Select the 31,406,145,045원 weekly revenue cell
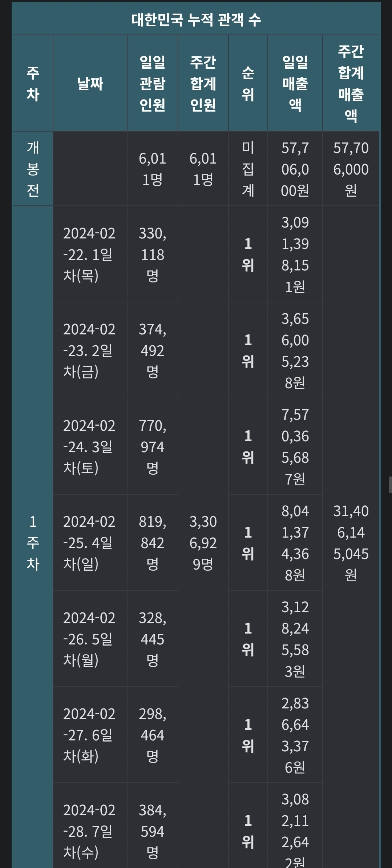 pos(351,543)
